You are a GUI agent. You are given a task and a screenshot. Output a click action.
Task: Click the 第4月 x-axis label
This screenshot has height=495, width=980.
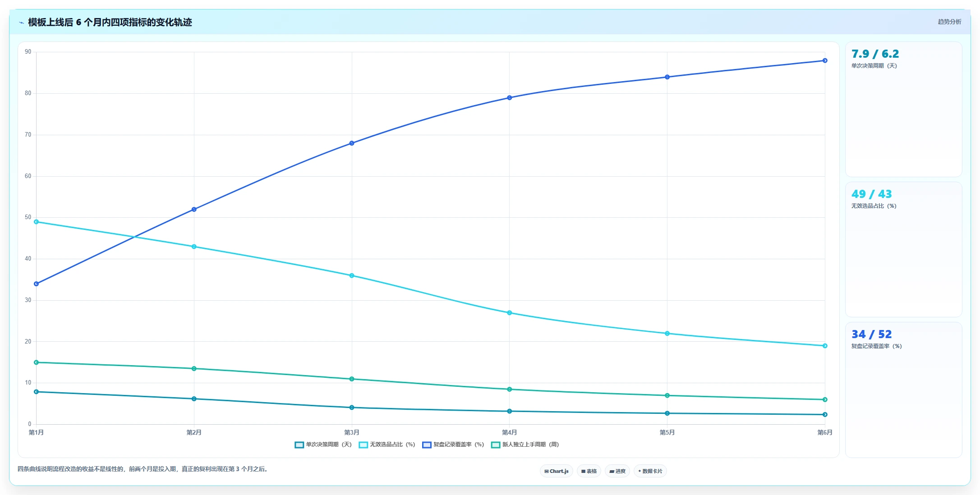tap(510, 433)
